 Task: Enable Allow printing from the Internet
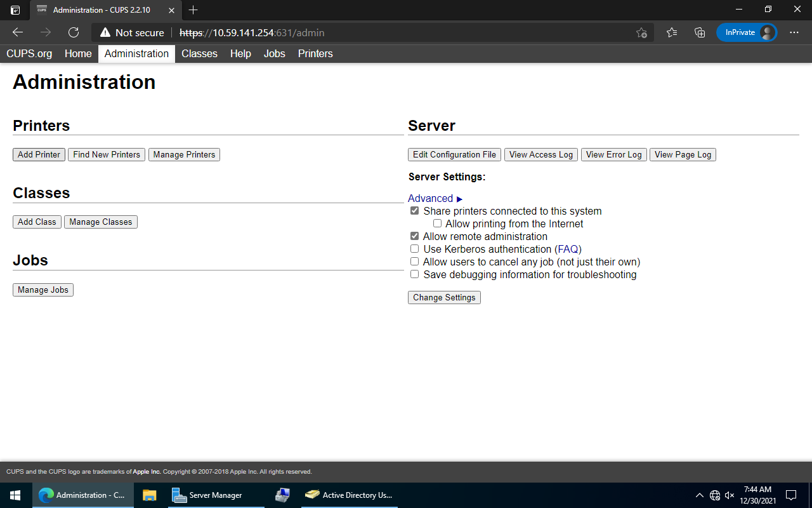(x=437, y=224)
